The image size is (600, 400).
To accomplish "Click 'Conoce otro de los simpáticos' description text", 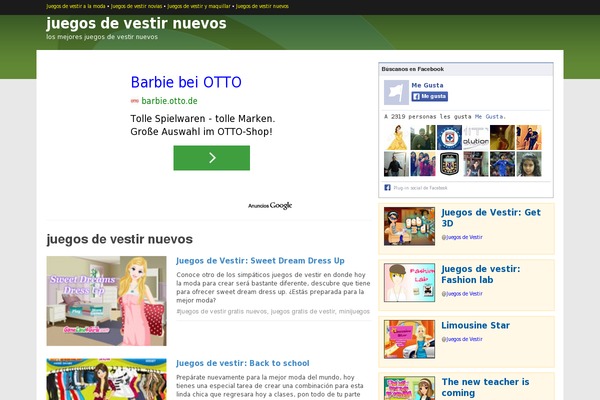I will [273, 287].
